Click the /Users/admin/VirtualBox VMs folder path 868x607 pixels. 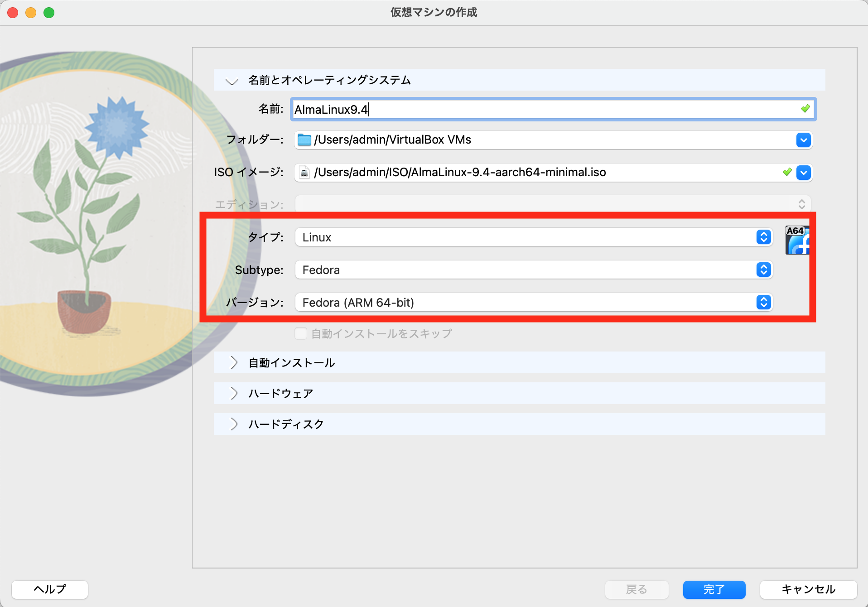(392, 140)
